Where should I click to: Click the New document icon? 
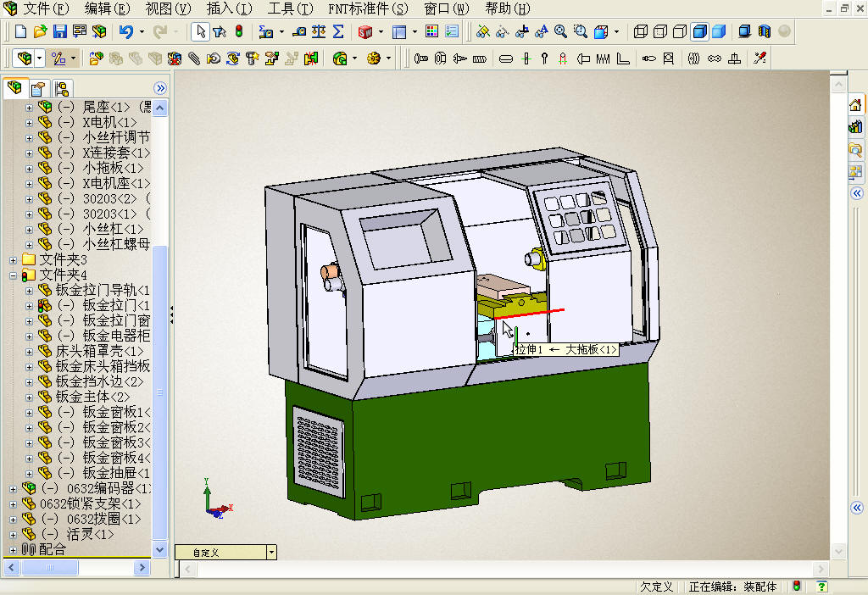pos(20,31)
